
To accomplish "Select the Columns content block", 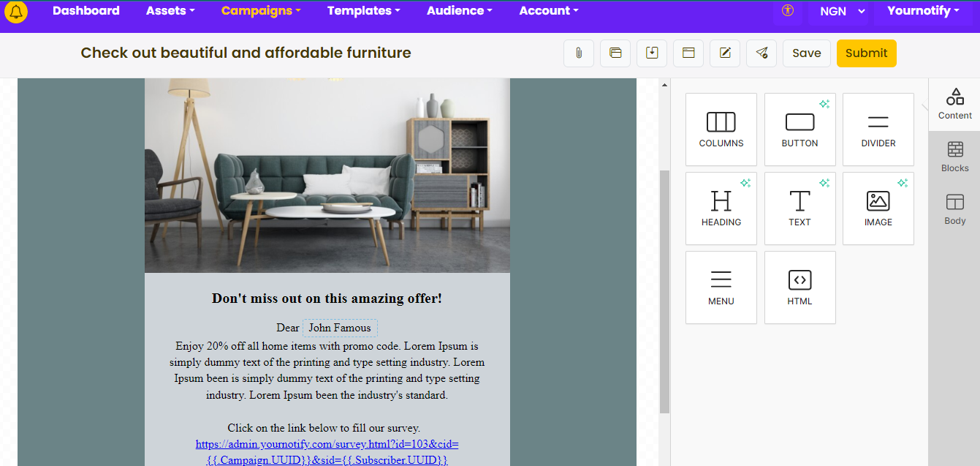I will point(721,129).
